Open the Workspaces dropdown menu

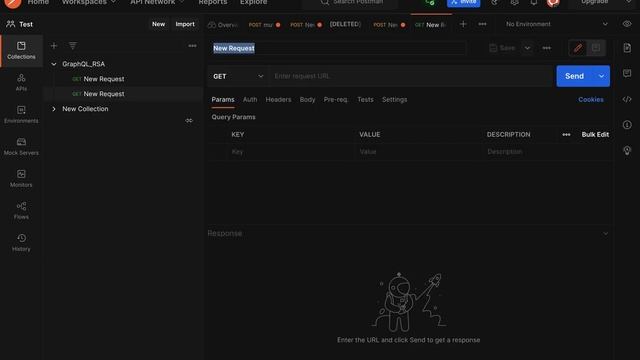89,2
